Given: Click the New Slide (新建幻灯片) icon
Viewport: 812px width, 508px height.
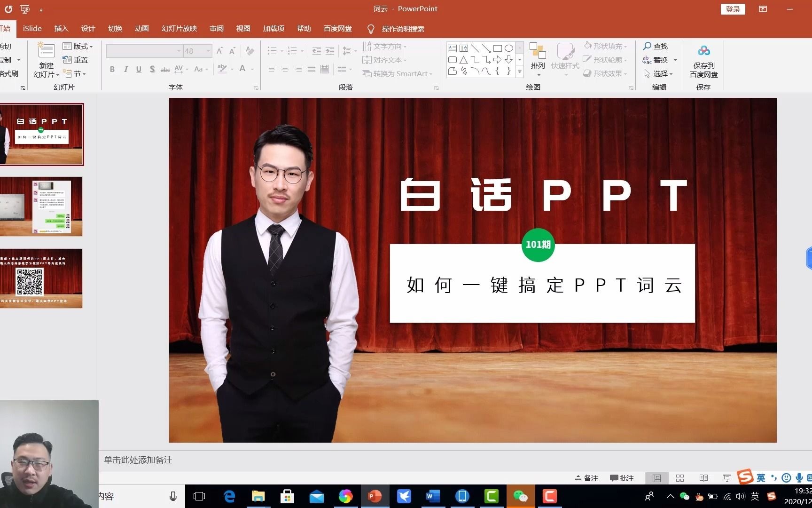Looking at the screenshot, I should click(x=47, y=50).
